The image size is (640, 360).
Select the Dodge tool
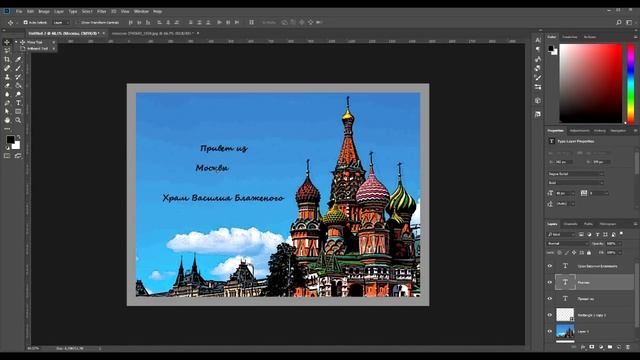coord(18,94)
